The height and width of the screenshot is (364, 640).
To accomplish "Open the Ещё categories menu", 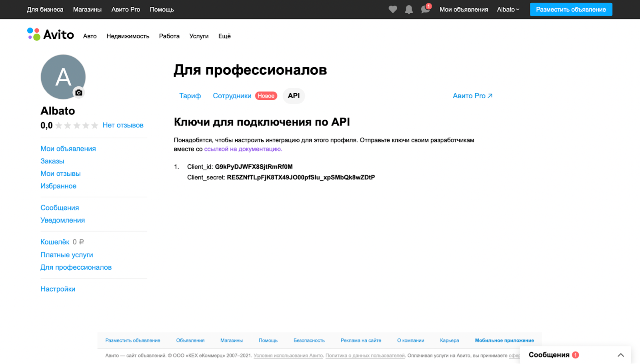I will coord(224,36).
